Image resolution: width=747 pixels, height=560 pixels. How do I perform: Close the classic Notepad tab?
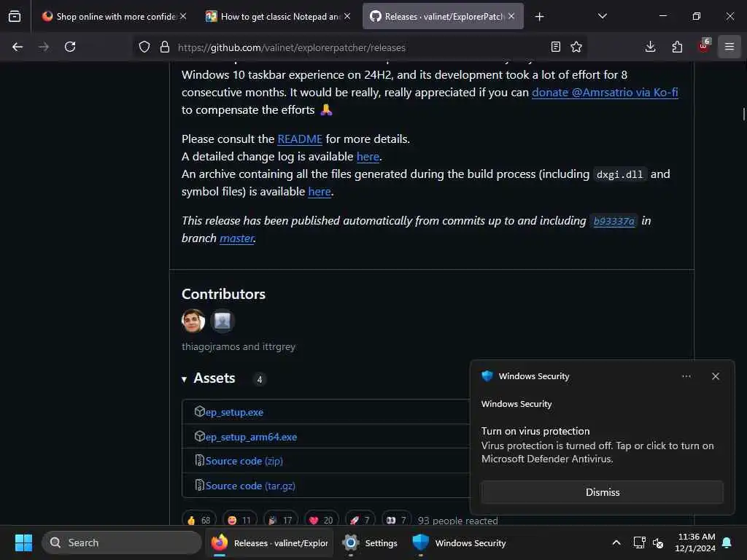[347, 16]
